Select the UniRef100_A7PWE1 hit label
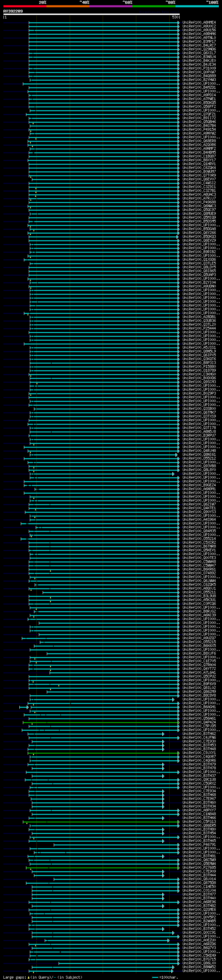 [x=199, y=99]
